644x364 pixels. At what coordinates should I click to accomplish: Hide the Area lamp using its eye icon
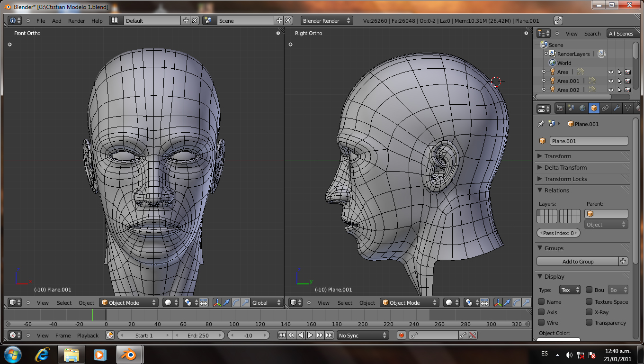click(610, 72)
